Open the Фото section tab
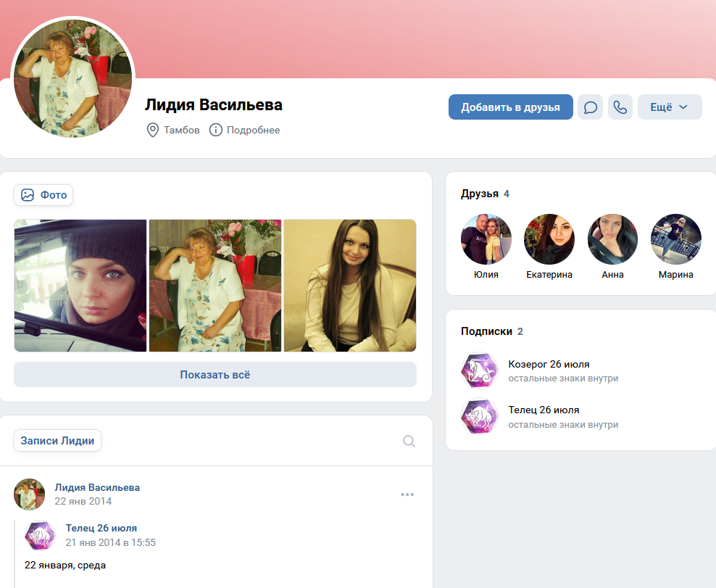The height and width of the screenshot is (588, 716). point(43,195)
